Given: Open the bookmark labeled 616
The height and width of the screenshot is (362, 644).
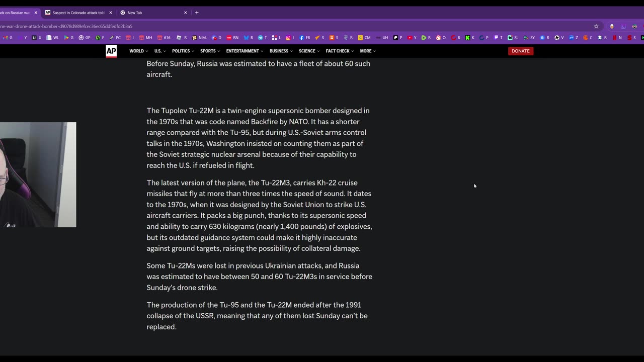Looking at the screenshot, I should point(164,38).
